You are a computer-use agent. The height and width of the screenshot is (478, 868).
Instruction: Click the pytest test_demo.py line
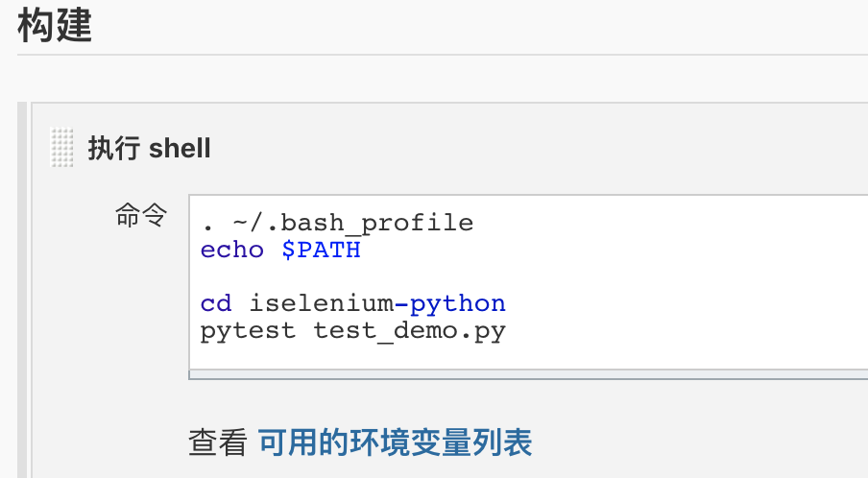352,331
